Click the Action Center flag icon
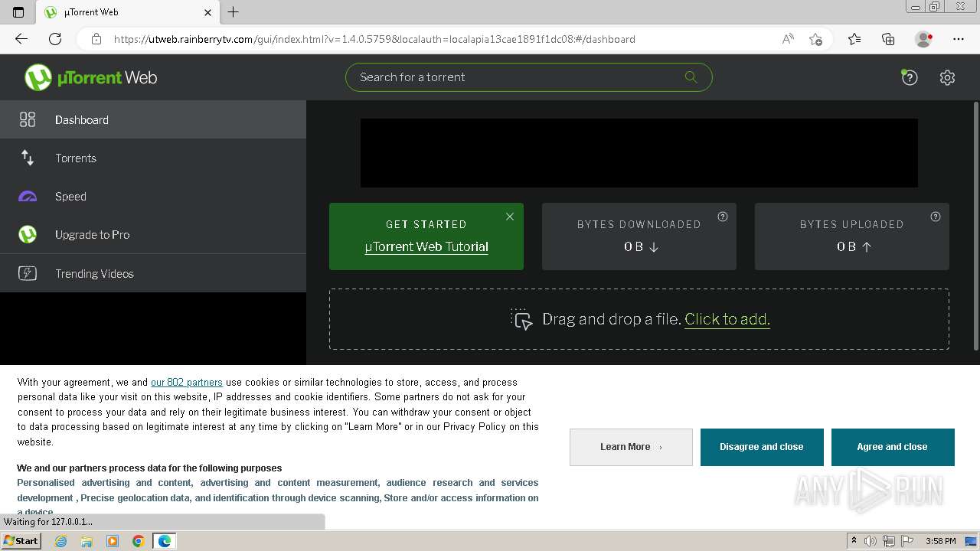Viewport: 980px width, 551px height. pyautogui.click(x=907, y=541)
